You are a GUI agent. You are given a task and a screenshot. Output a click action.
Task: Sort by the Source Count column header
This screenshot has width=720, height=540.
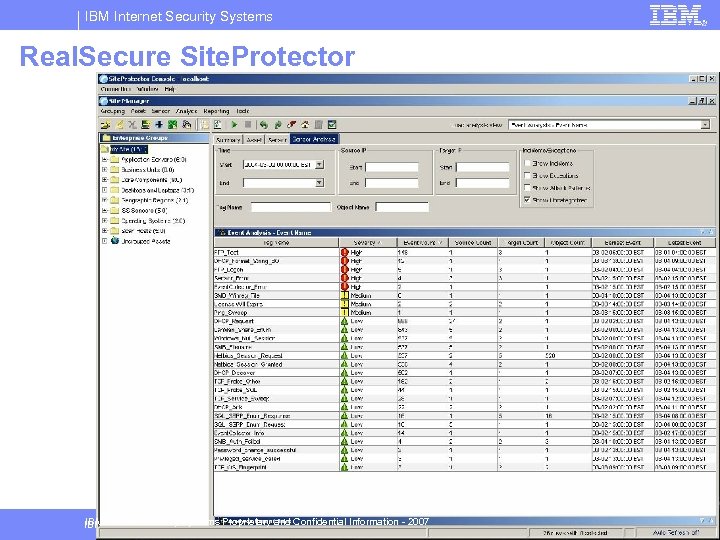(x=472, y=242)
